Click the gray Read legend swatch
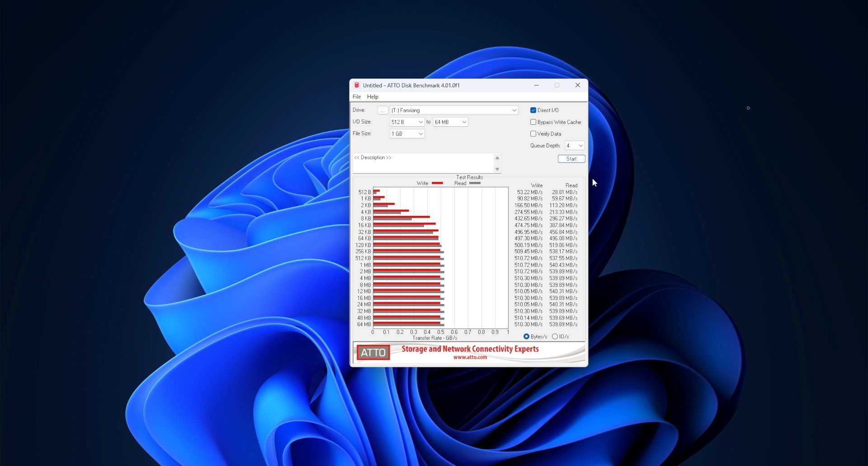868x466 pixels. pyautogui.click(x=475, y=183)
